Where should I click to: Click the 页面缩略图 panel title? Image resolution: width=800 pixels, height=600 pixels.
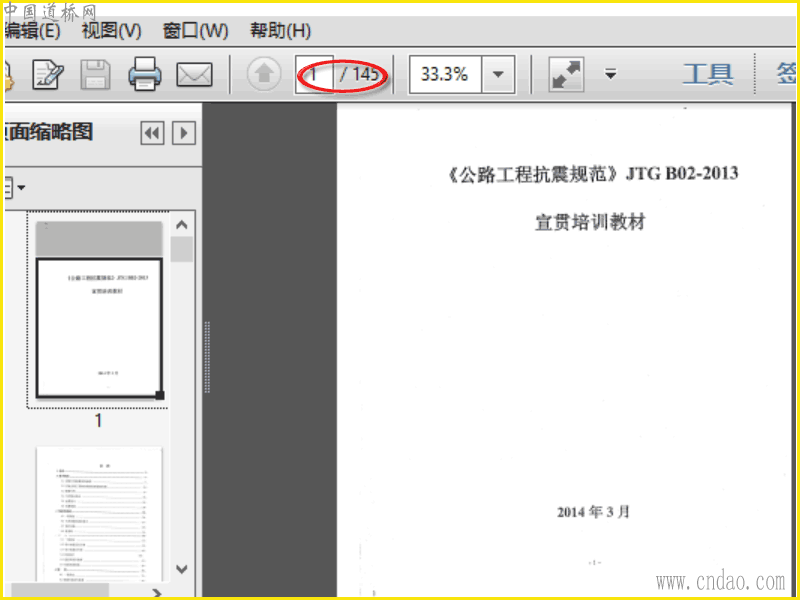tap(48, 132)
